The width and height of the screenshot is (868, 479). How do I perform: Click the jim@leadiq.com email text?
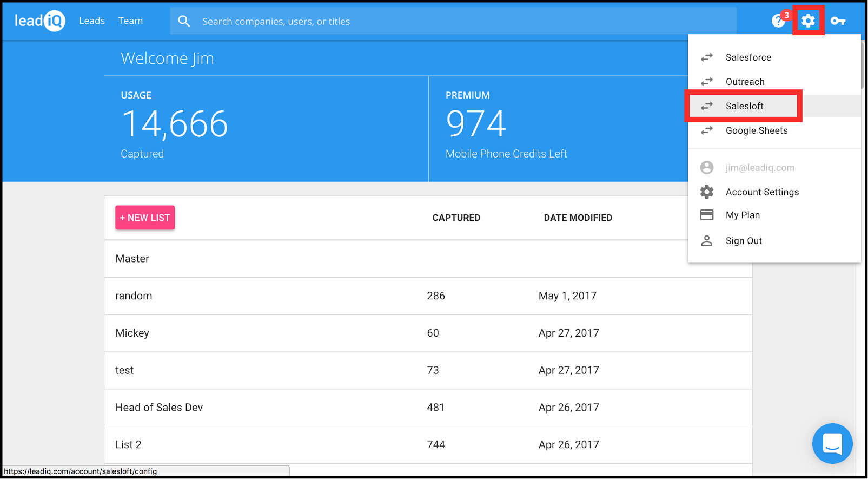(x=760, y=168)
